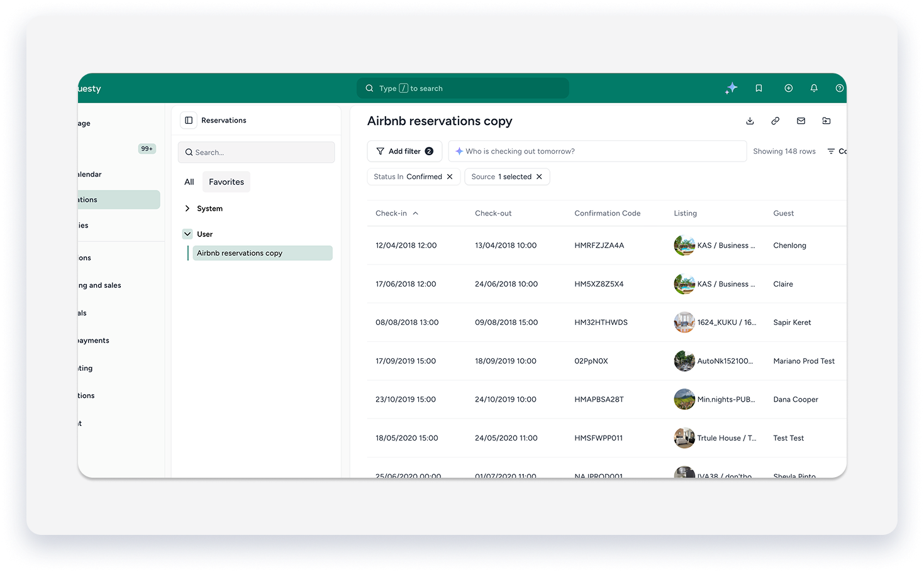Remove the Source 1 selected filter

tap(539, 177)
